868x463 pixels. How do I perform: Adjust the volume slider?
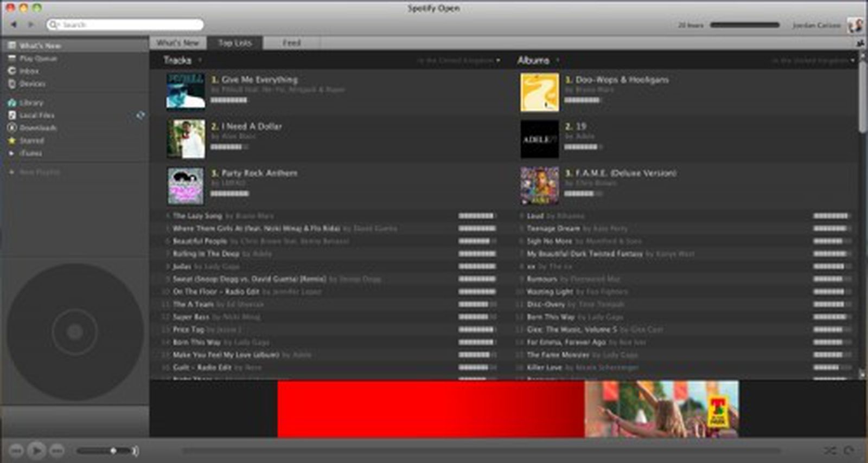(x=103, y=451)
